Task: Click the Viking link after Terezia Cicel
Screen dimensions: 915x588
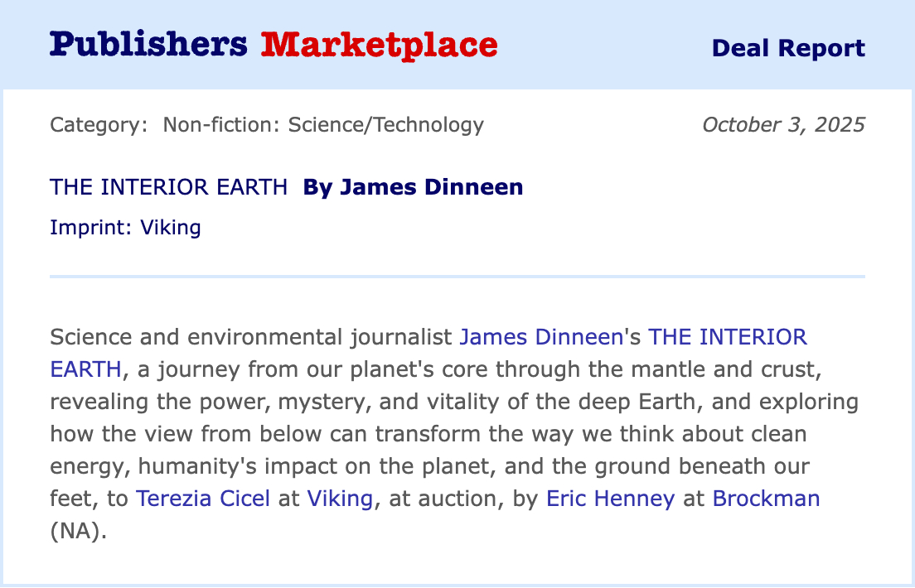Action: point(340,499)
